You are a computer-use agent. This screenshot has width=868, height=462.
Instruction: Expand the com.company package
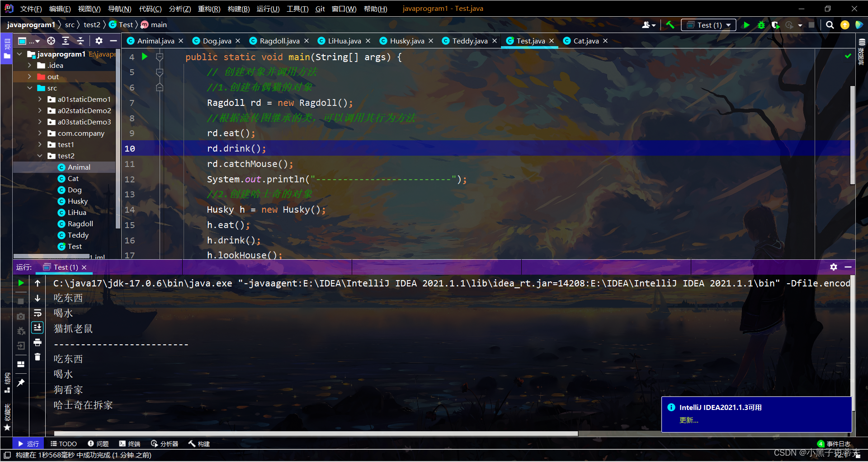(x=40, y=133)
